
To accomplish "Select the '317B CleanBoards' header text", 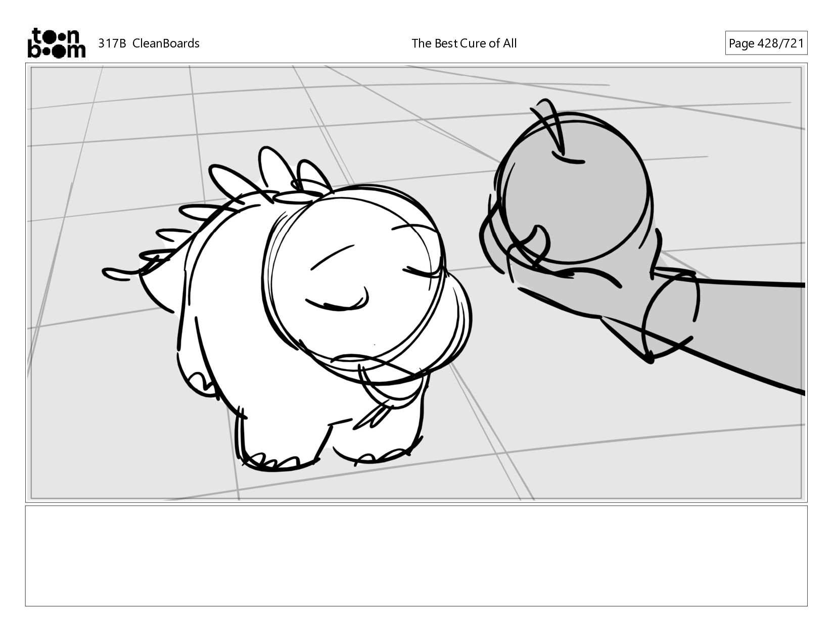I will coord(149,43).
